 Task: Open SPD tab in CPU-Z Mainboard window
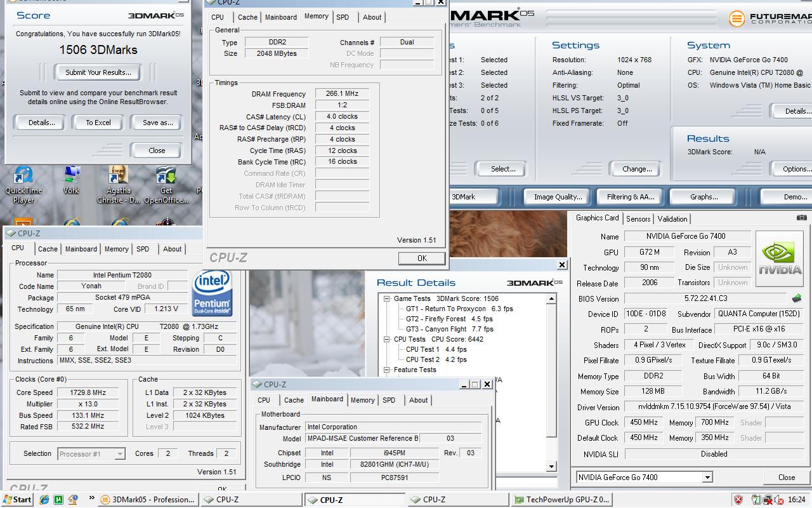[x=389, y=400]
